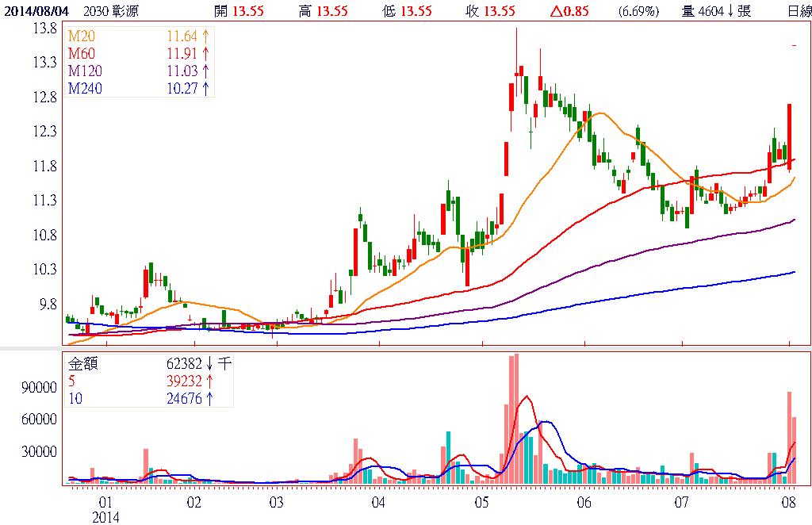
Task: Toggle the M120 purple moving average label
Action: pos(84,72)
